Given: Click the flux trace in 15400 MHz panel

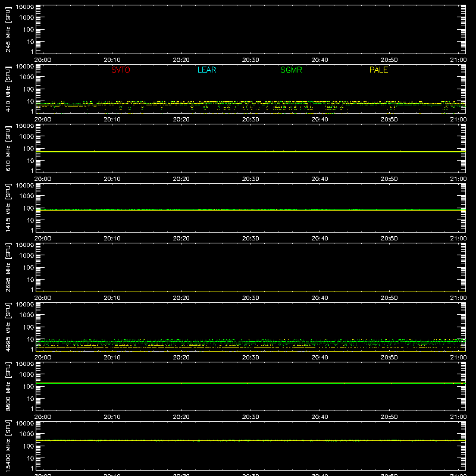Looking at the screenshot, I should coord(250,440).
